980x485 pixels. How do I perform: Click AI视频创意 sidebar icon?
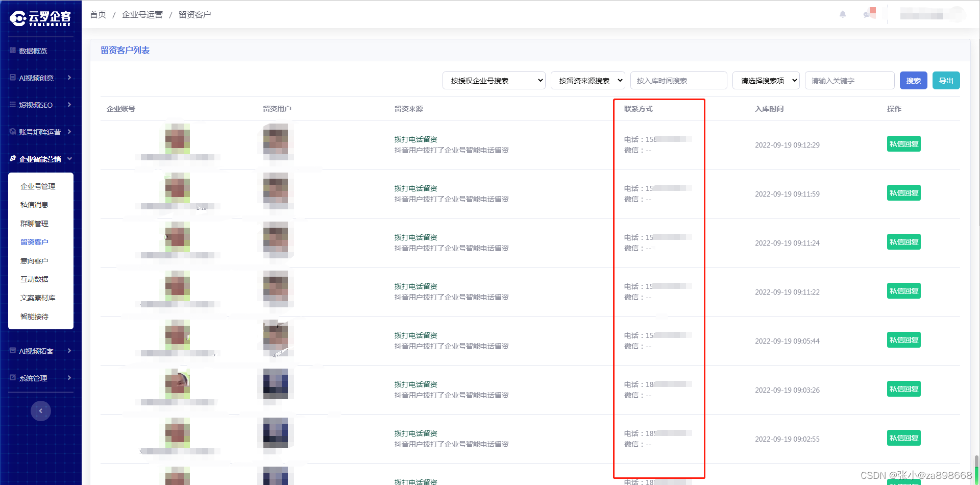pyautogui.click(x=13, y=78)
